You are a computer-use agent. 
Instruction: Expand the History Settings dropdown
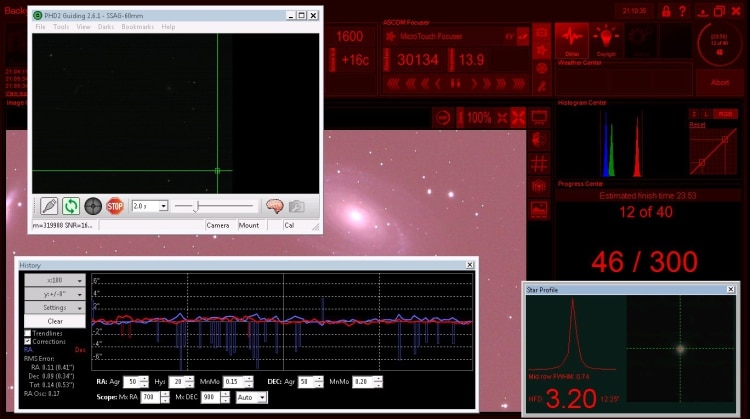click(x=55, y=308)
